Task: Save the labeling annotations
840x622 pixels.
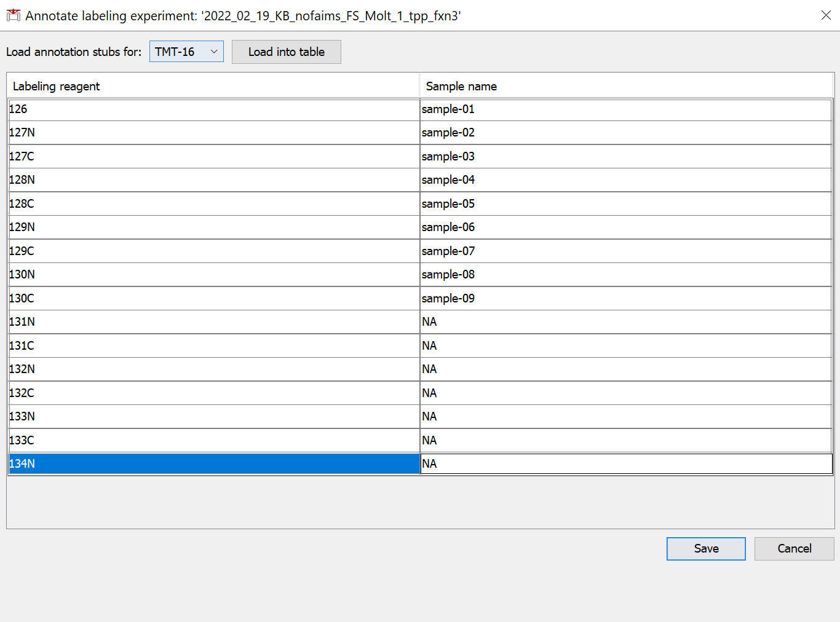Action: 705,548
